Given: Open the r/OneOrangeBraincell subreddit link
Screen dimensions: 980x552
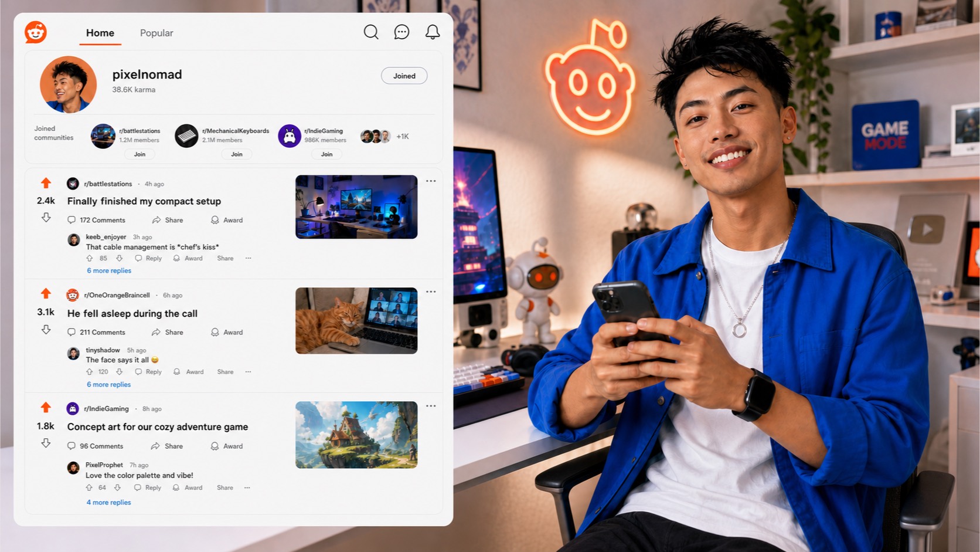Looking at the screenshot, I should (x=117, y=295).
